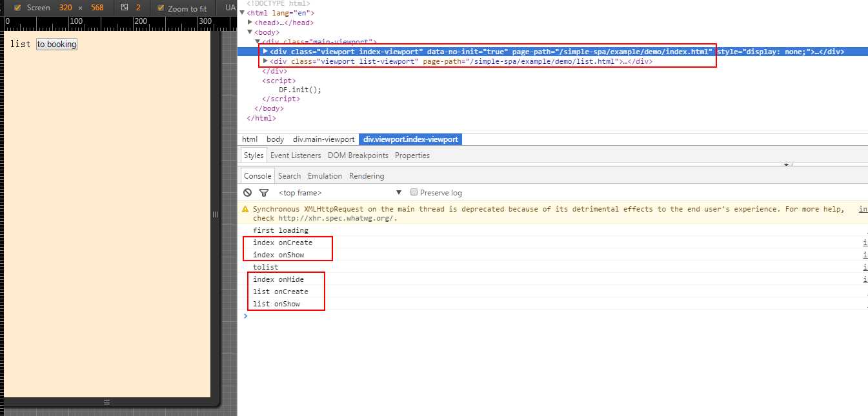Select the body breadcrumb
Image resolution: width=868 pixels, height=416 pixels.
276,139
